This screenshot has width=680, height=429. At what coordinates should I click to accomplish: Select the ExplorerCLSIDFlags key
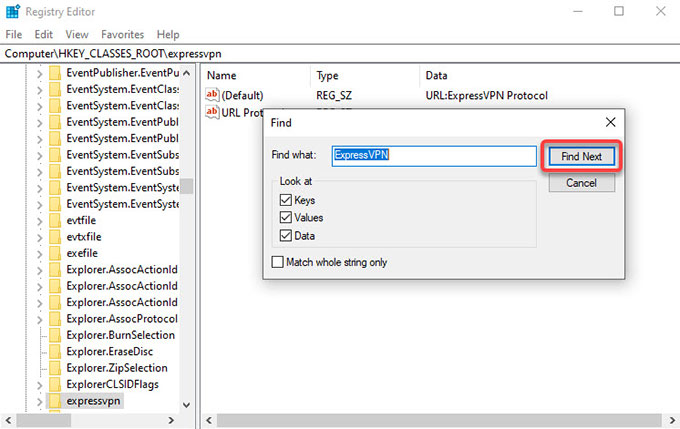(112, 384)
